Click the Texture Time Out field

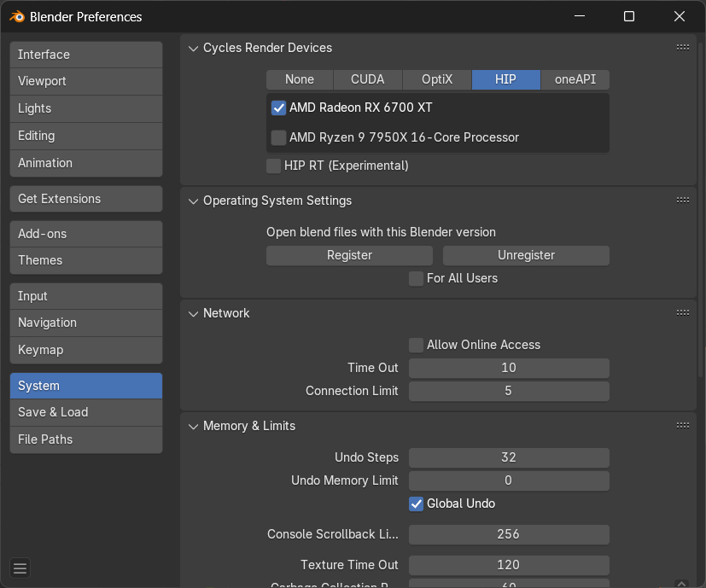point(509,565)
